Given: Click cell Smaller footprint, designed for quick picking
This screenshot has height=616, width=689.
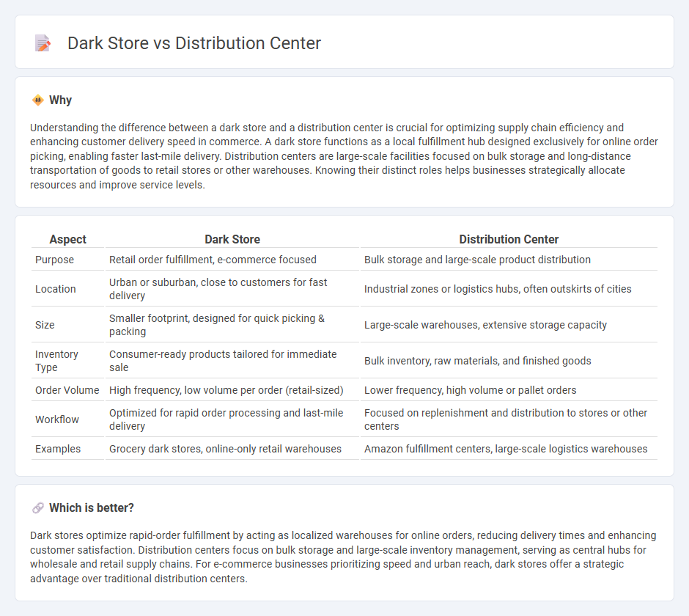Looking at the screenshot, I should click(x=232, y=325).
